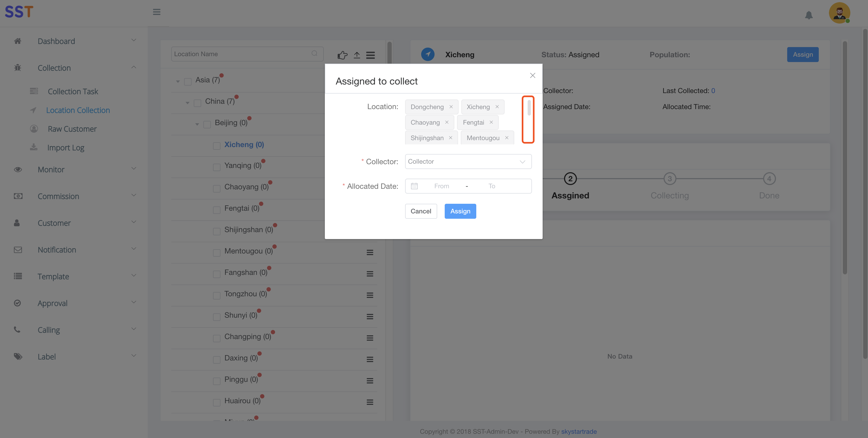Screen dimensions: 868x438
Task: Click the Allocated Date From field
Action: [441, 186]
